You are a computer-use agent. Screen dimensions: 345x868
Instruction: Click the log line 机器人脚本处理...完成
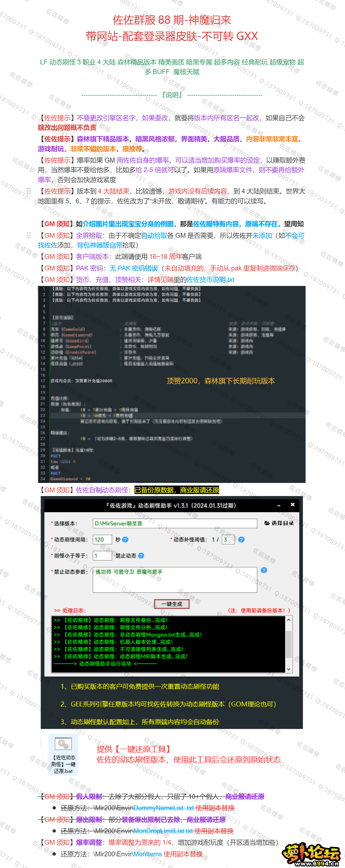pos(113,642)
